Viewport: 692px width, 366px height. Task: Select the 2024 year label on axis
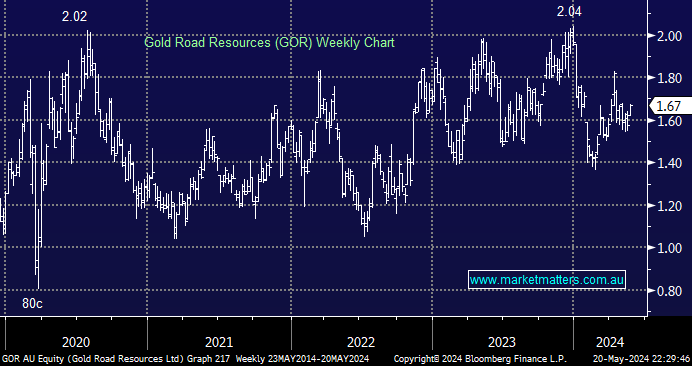(x=610, y=342)
